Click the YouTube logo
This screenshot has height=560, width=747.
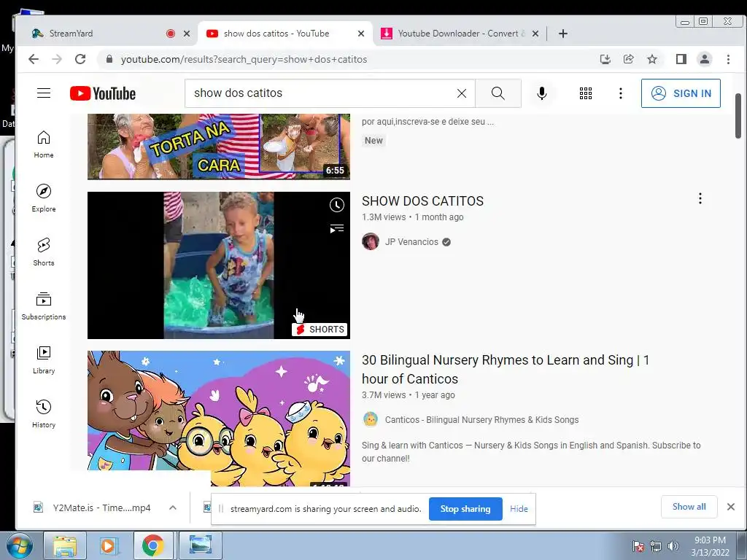(x=103, y=93)
